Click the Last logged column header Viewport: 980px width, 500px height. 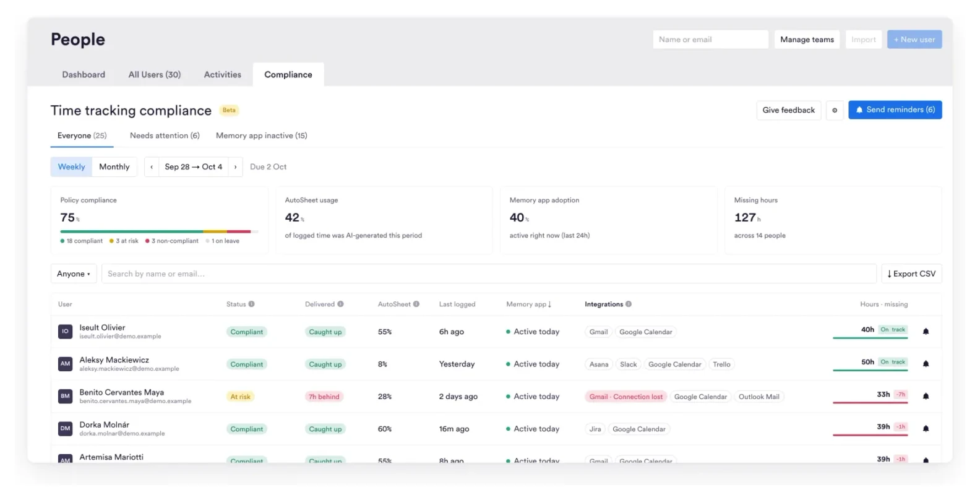pos(457,304)
